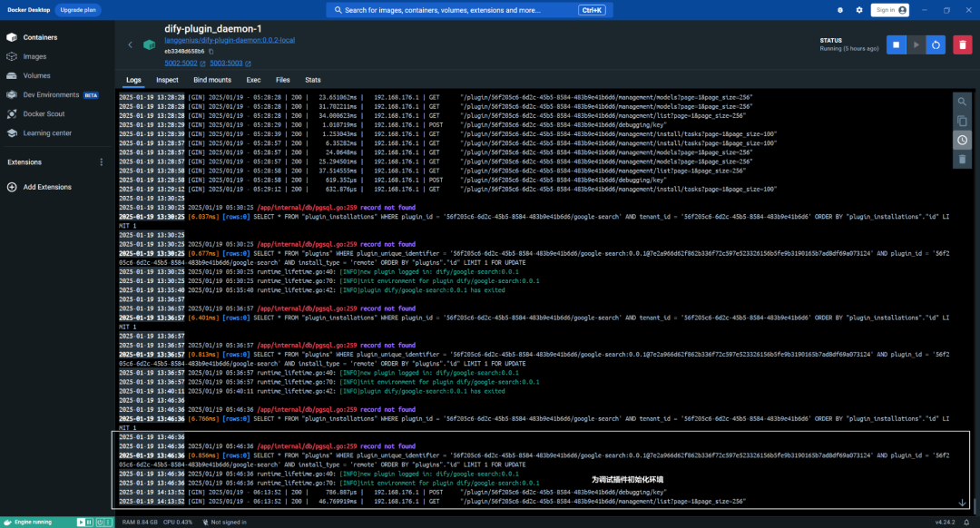Pause the Docker engine from status bar
Image resolution: width=980 pixels, height=528 pixels.
(89, 523)
